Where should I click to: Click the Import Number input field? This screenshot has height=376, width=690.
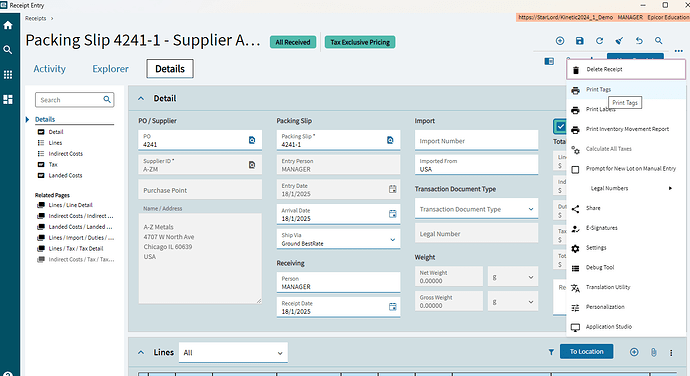477,140
